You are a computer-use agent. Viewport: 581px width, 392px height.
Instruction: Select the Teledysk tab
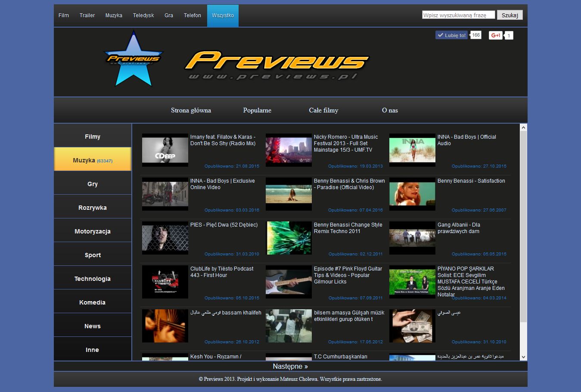pyautogui.click(x=143, y=16)
